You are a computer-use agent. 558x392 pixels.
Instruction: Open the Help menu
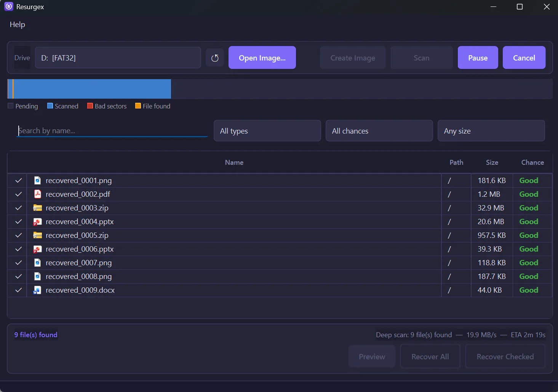[x=17, y=24]
